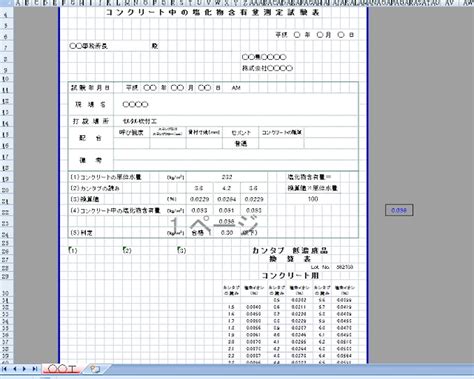Select the 配合 label cell

click(x=91, y=138)
